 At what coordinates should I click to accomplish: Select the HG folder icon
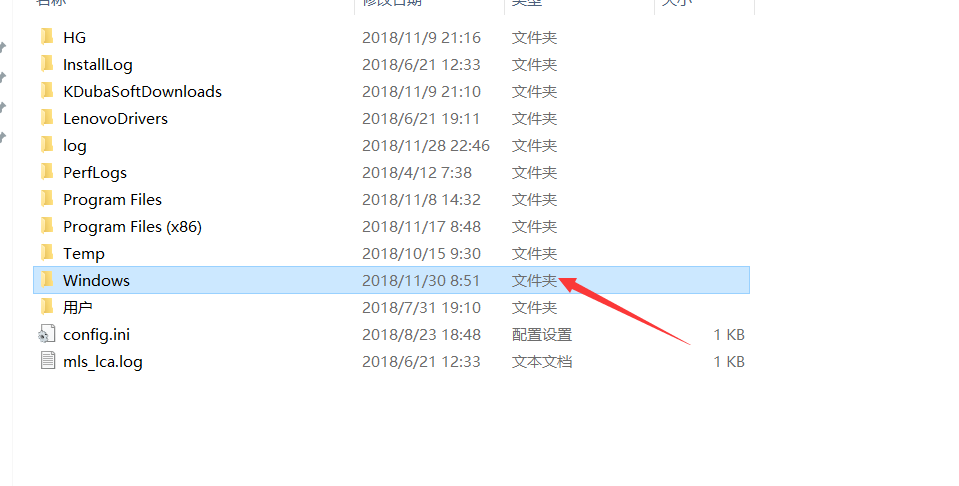click(x=47, y=37)
